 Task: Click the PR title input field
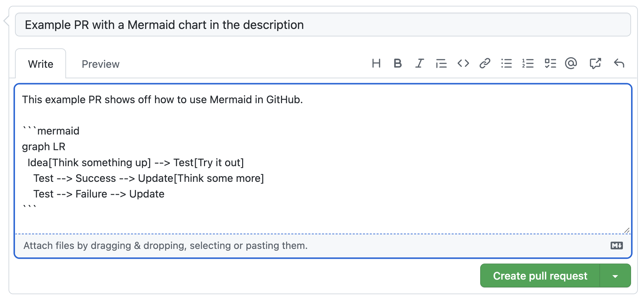coord(323,25)
